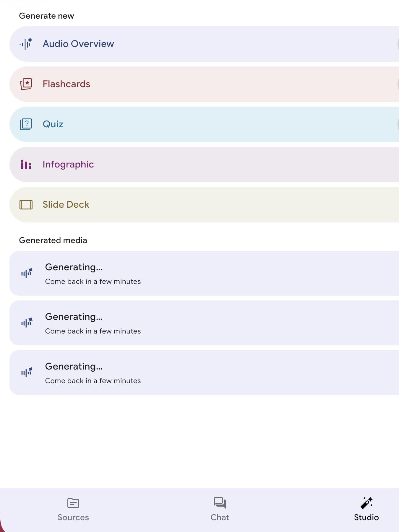Click the Audio Overview waveform sparkle icon
The width and height of the screenshot is (399, 532).
(x=26, y=44)
